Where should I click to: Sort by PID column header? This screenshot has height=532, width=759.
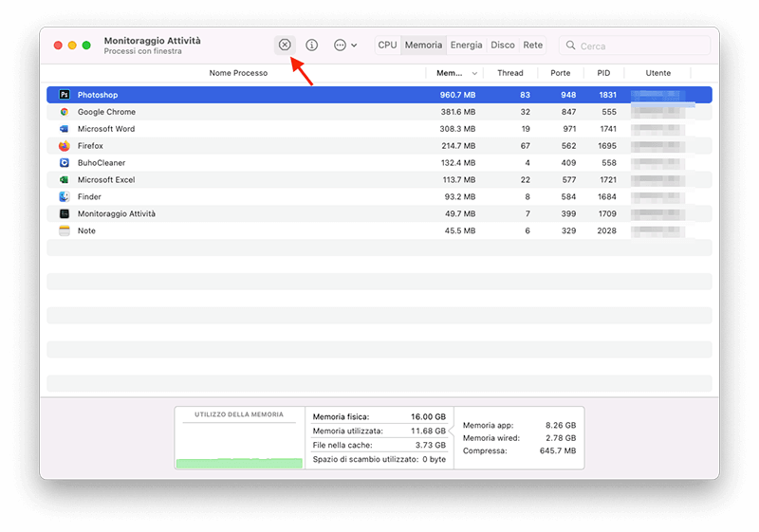603,73
